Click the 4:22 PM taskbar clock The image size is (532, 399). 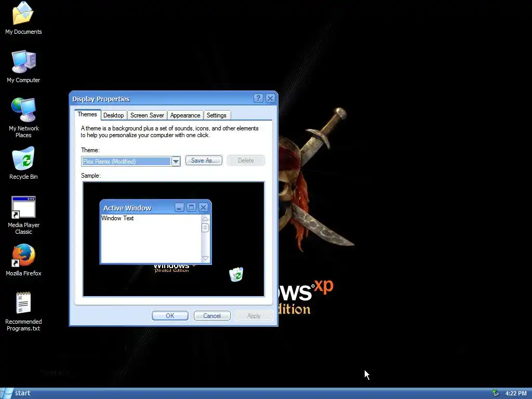(x=516, y=393)
